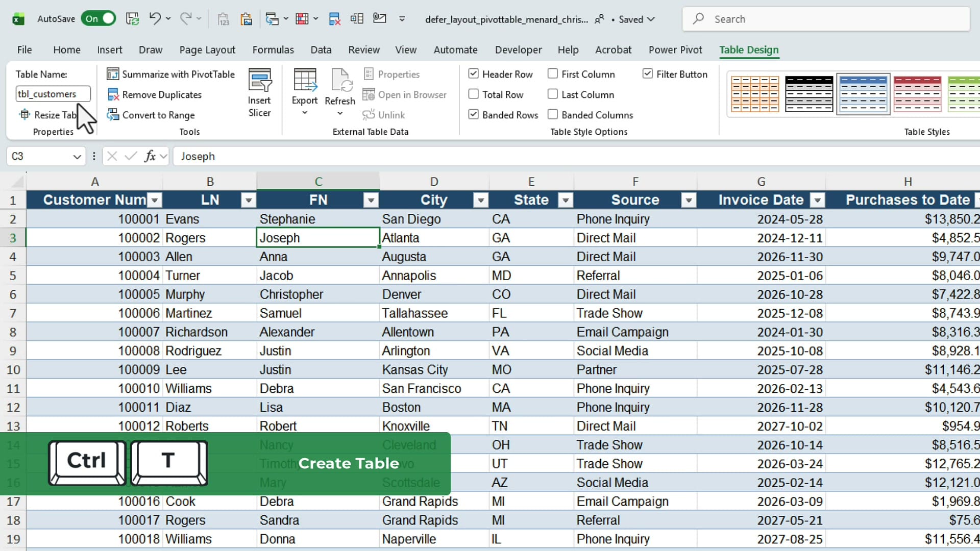Click the Properties icon in External Table Data
The height and width of the screenshot is (551, 980).
pyautogui.click(x=369, y=74)
